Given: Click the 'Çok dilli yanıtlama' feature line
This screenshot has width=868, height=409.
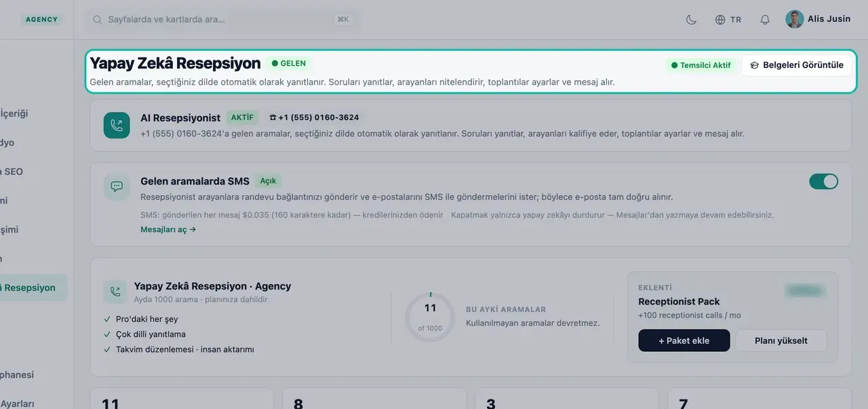Looking at the screenshot, I should [x=144, y=334].
